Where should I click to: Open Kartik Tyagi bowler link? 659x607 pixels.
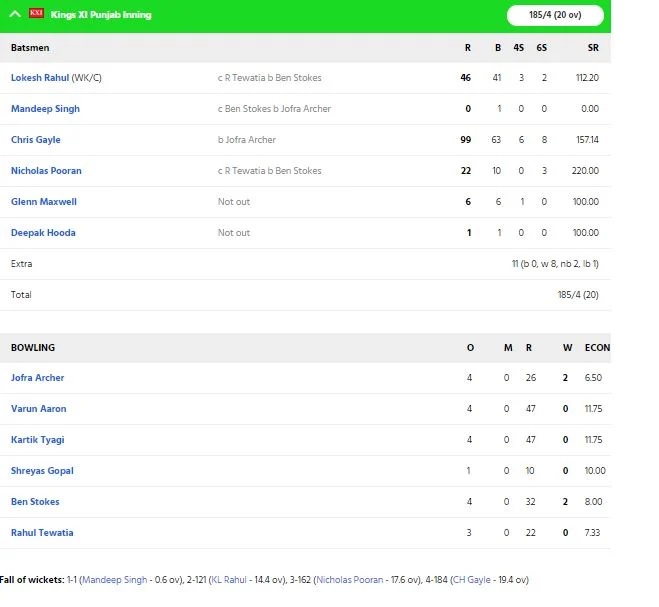pos(37,440)
